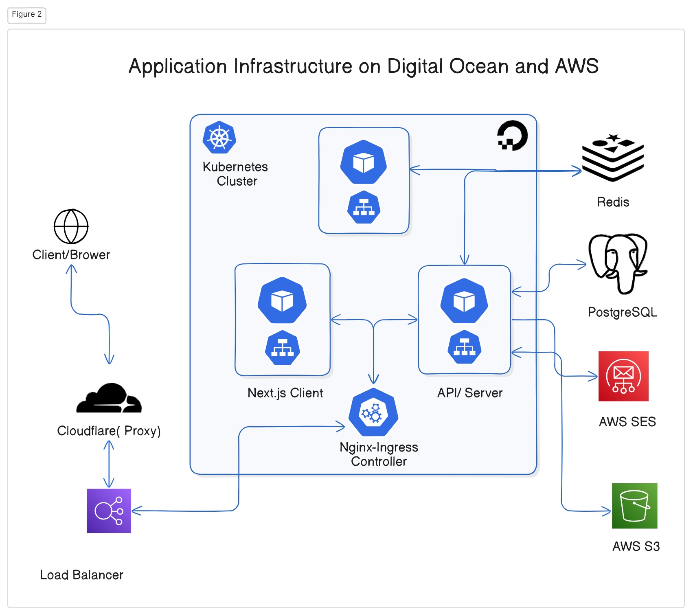This screenshot has height=616, width=693.
Task: Select the Next.js Client label
Action: pyautogui.click(x=285, y=393)
